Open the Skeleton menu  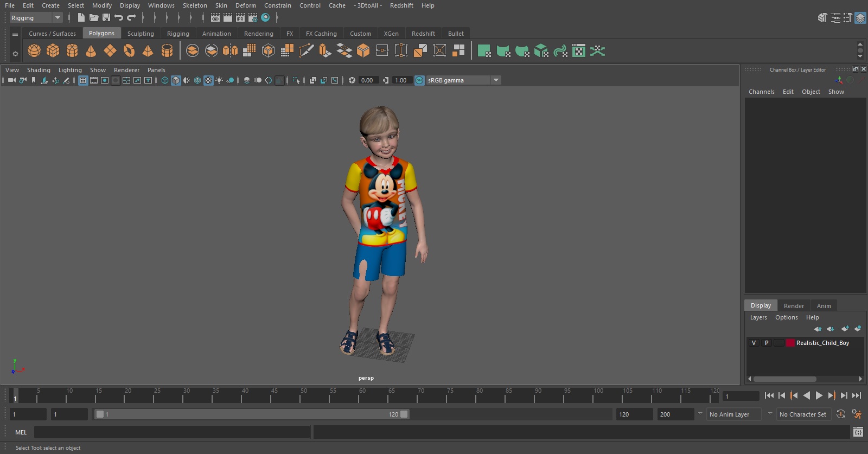click(x=195, y=5)
